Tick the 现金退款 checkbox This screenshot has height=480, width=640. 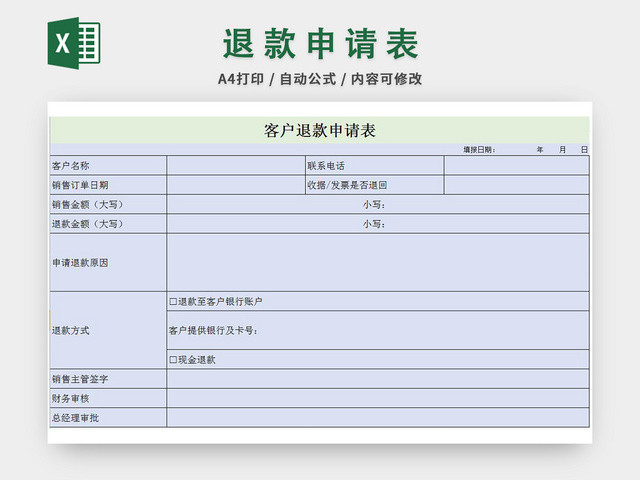[173, 360]
